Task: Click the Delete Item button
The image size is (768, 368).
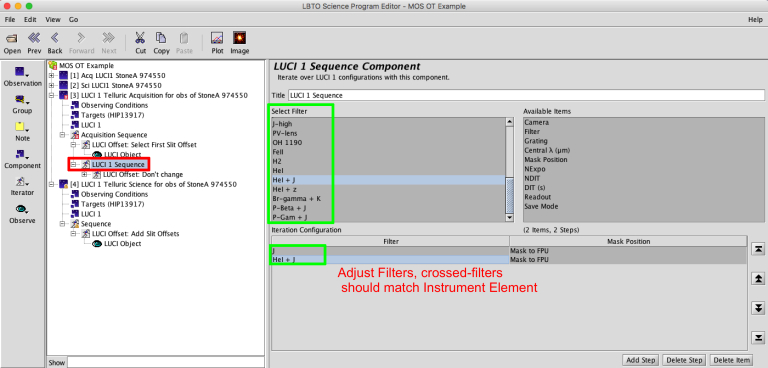Action: 730,360
